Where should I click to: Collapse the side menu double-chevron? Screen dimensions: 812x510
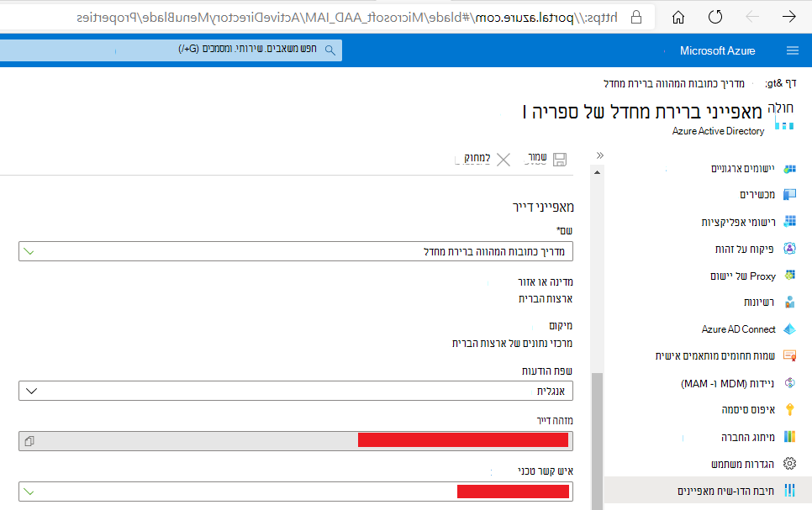pos(599,155)
